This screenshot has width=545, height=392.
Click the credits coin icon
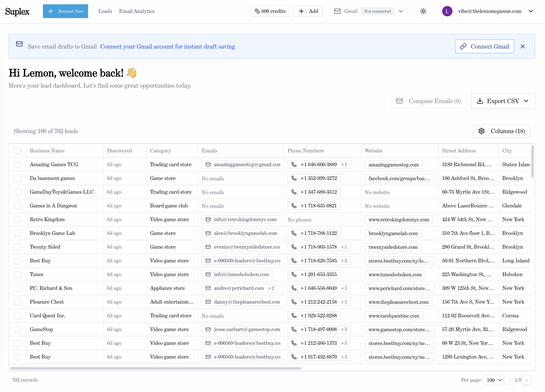[257, 11]
